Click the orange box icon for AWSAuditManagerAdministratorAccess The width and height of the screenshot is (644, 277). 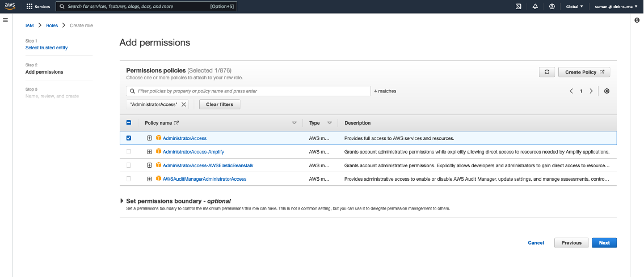click(158, 178)
